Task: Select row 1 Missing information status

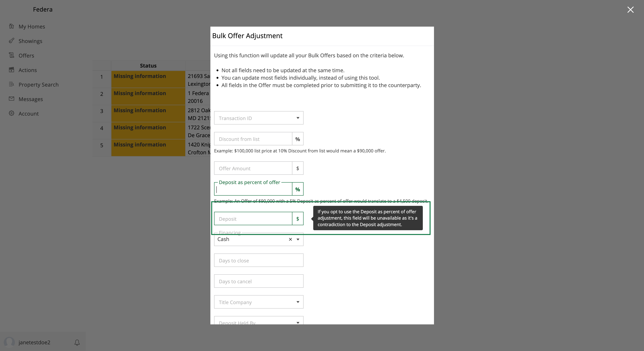Action: tap(148, 79)
